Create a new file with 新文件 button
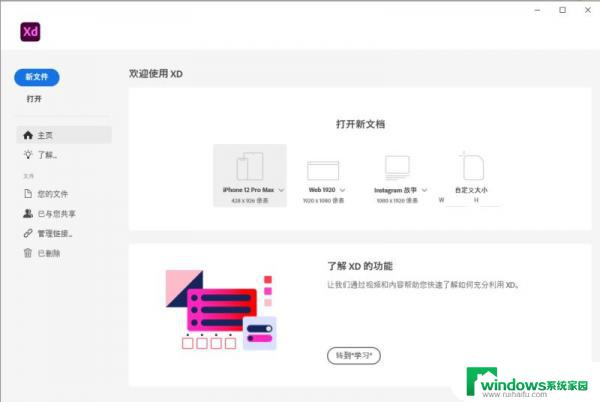This screenshot has height=402, width=600. [x=37, y=77]
